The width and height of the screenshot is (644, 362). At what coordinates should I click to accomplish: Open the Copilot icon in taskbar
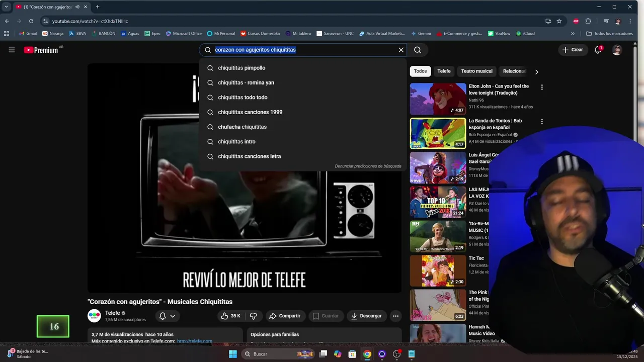338,354
